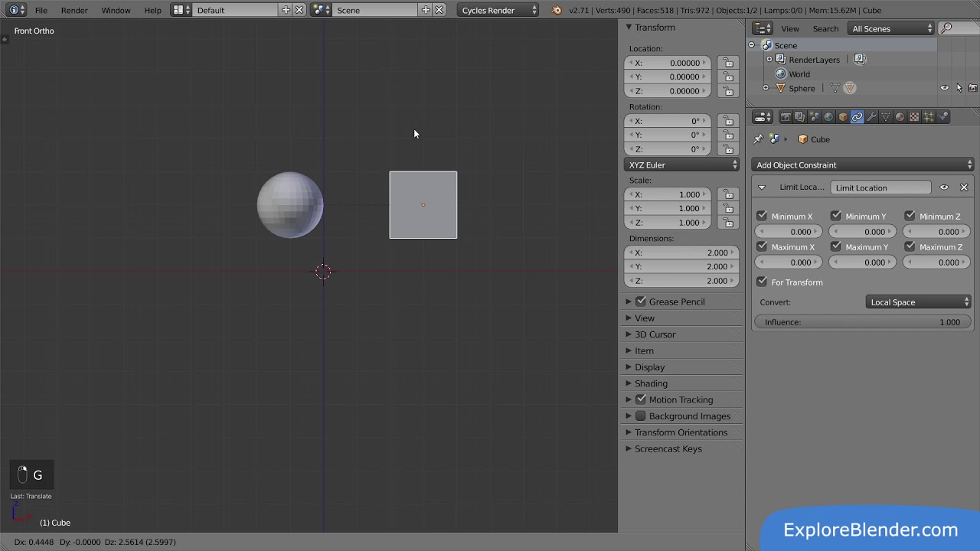Open the outliner Search menu
Image resolution: width=980 pixels, height=551 pixels.
tap(825, 28)
